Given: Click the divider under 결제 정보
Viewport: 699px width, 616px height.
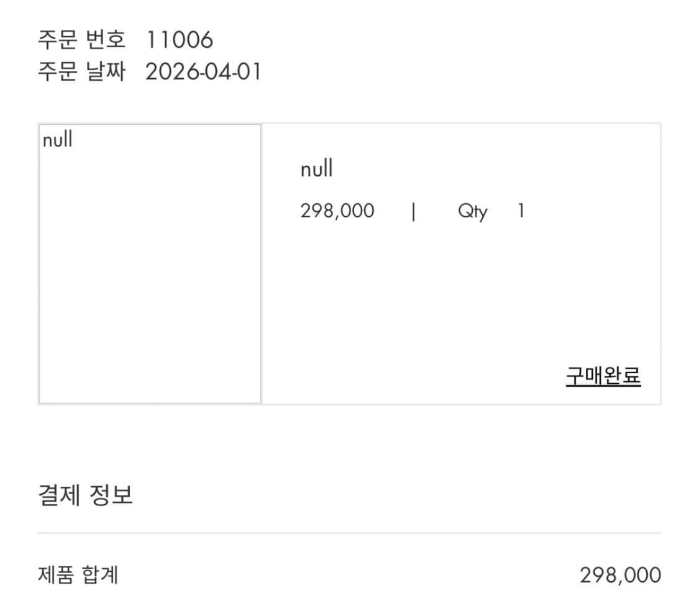Looking at the screenshot, I should point(349,531).
